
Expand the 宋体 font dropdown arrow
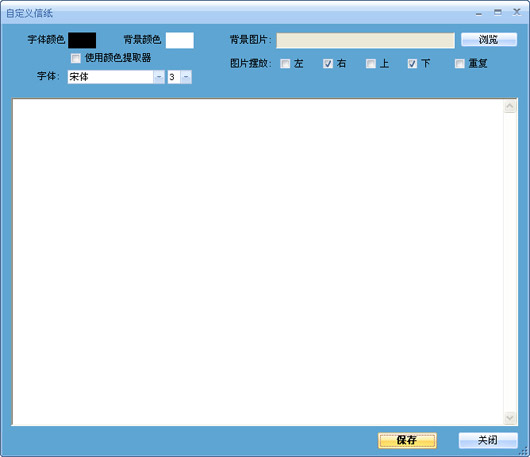[x=159, y=77]
